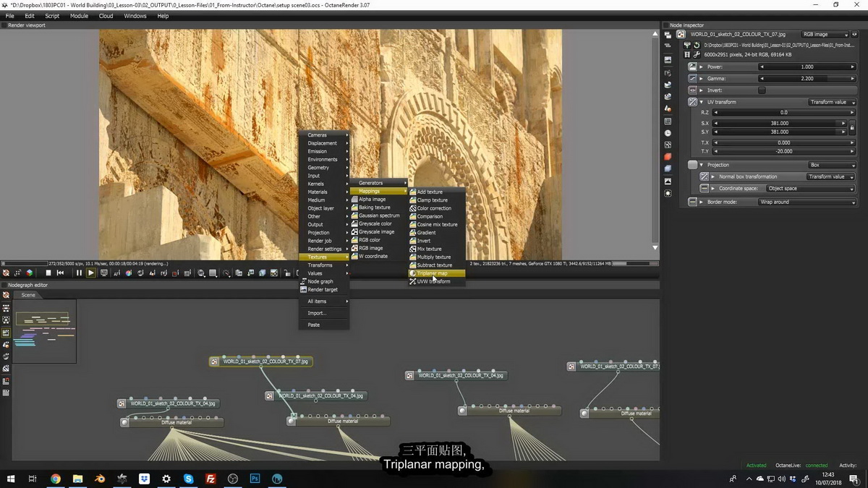The width and height of the screenshot is (868, 488).
Task: Choose RGB image from Textures submenu
Action: pyautogui.click(x=378, y=248)
